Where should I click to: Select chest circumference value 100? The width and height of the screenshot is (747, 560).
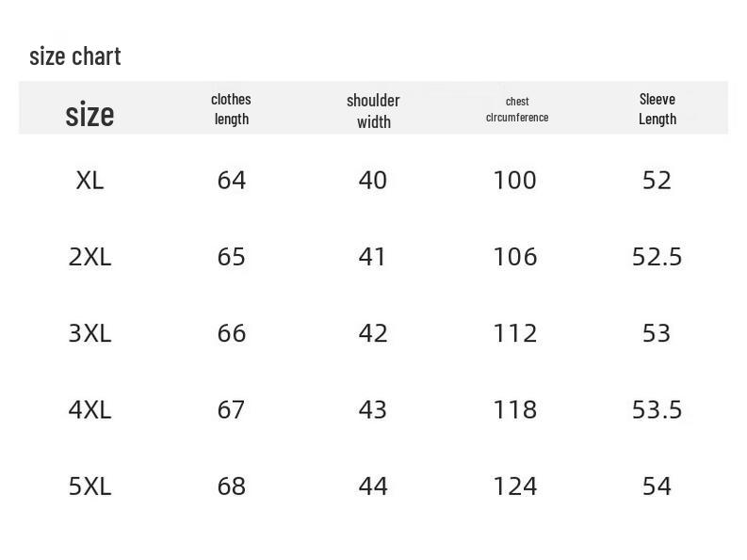(x=515, y=180)
